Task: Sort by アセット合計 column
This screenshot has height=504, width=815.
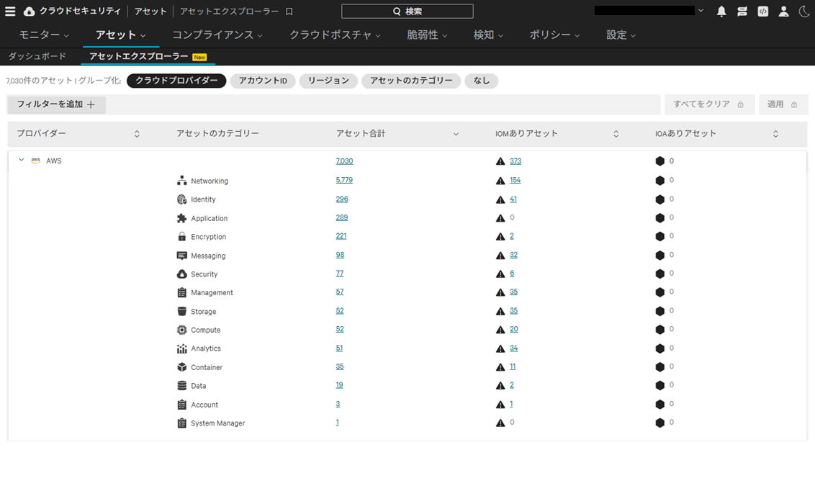Action: point(456,134)
